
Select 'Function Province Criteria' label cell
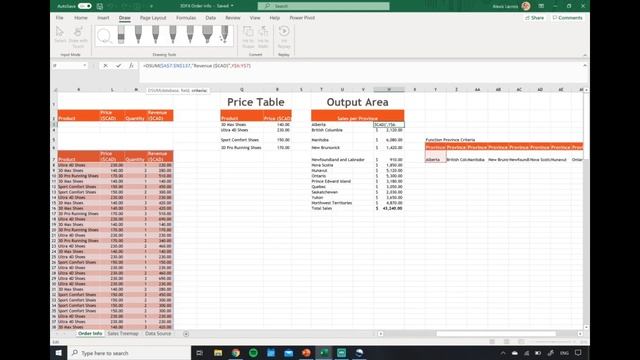click(x=450, y=140)
